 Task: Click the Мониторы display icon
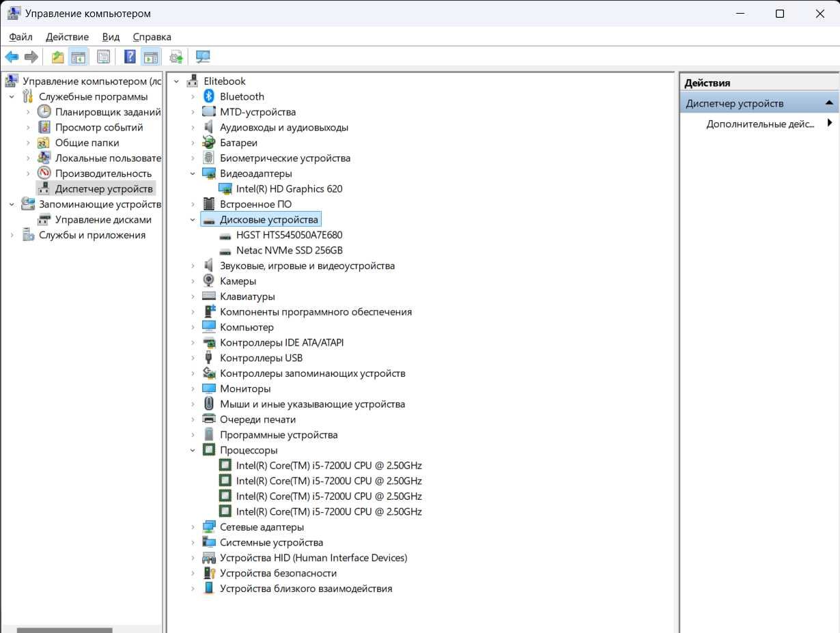point(209,389)
